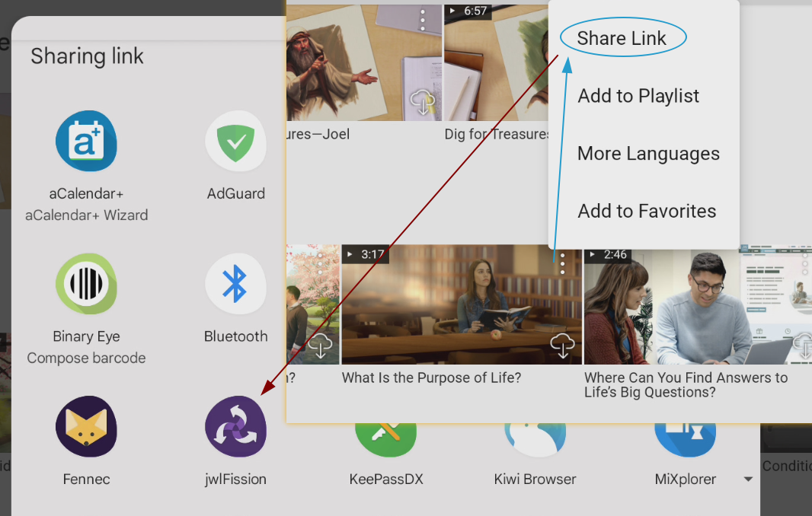
Task: Select Binary Eye barcode app icon
Action: [86, 284]
